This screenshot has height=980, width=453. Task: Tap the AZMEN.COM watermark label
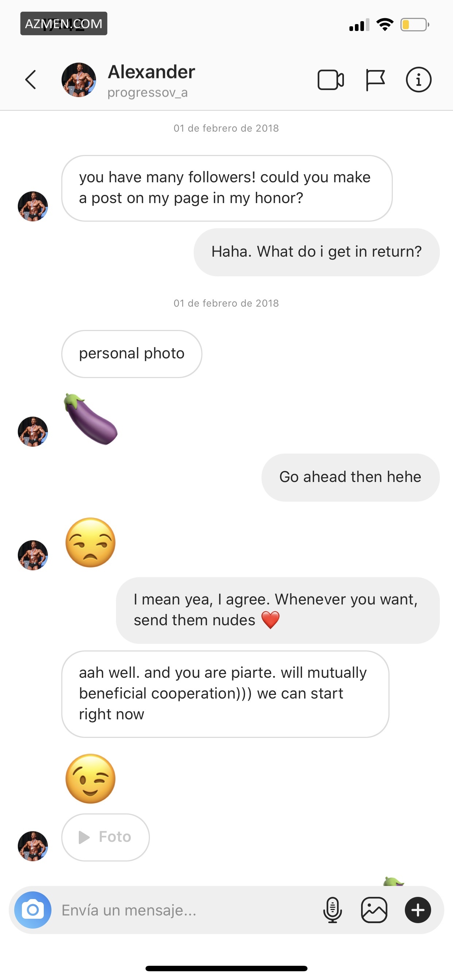[63, 24]
